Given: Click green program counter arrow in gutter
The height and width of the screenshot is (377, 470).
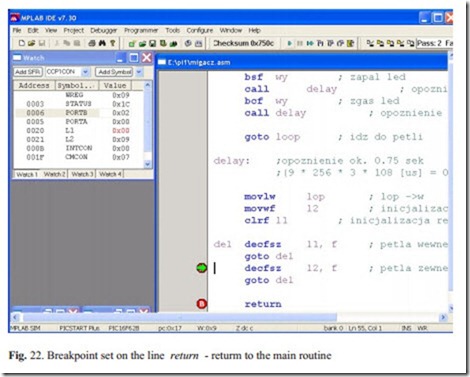Looking at the screenshot, I should (201, 268).
